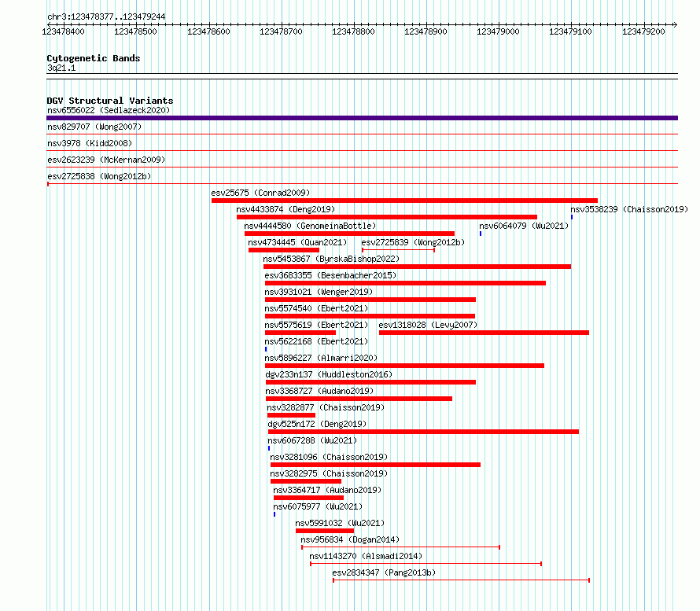Click ruler position 123478500
This screenshot has width=700, height=611.
pos(136,31)
